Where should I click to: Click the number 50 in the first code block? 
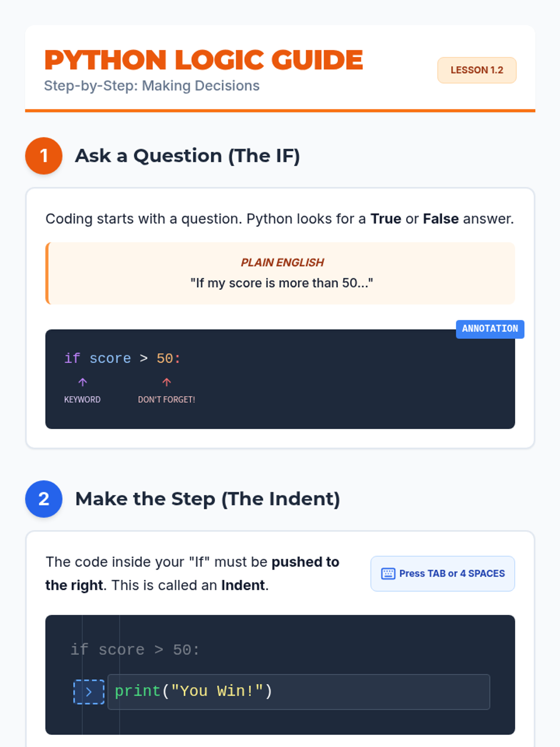click(x=165, y=359)
